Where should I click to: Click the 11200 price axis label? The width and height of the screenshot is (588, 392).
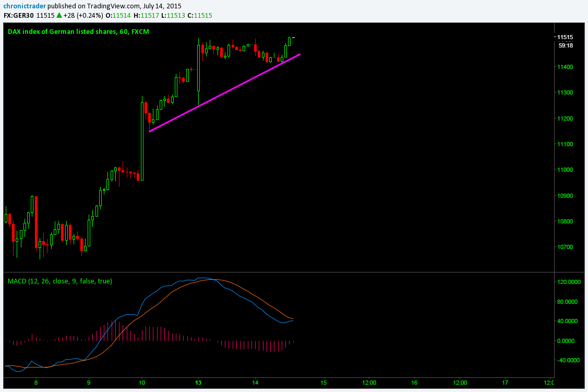pyautogui.click(x=565, y=118)
